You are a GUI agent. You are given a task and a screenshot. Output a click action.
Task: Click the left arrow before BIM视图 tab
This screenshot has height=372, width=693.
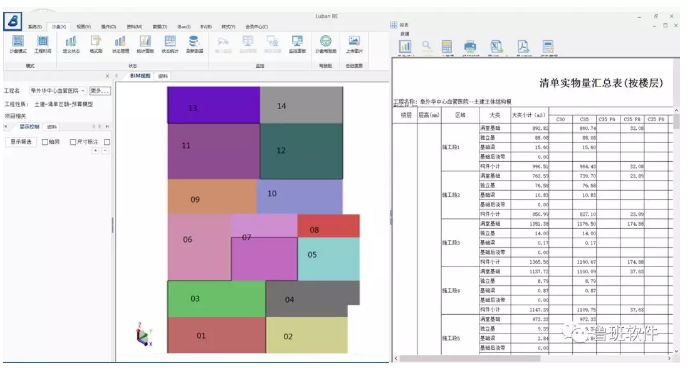point(116,76)
